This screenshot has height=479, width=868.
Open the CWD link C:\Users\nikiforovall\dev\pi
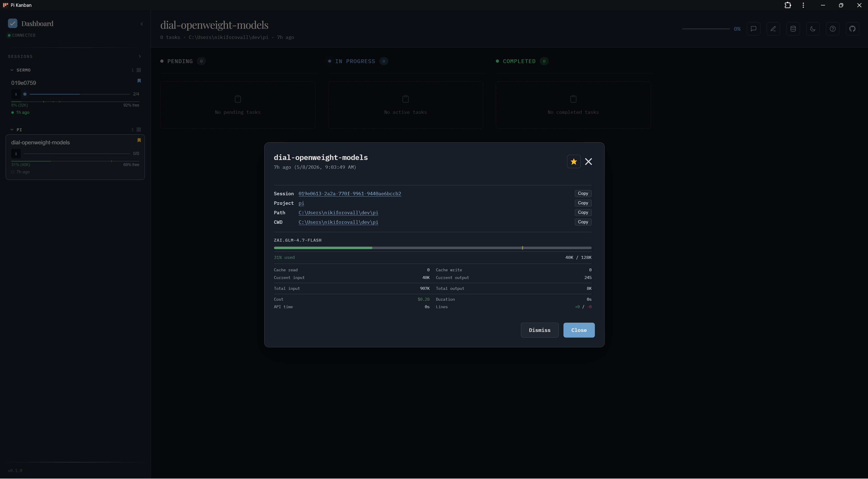(x=338, y=222)
